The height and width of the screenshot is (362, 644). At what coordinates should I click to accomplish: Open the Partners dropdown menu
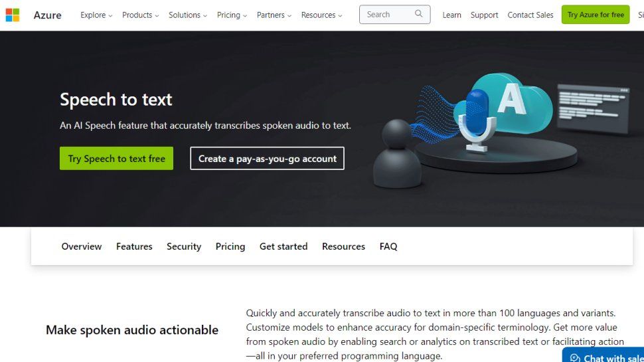pyautogui.click(x=274, y=15)
